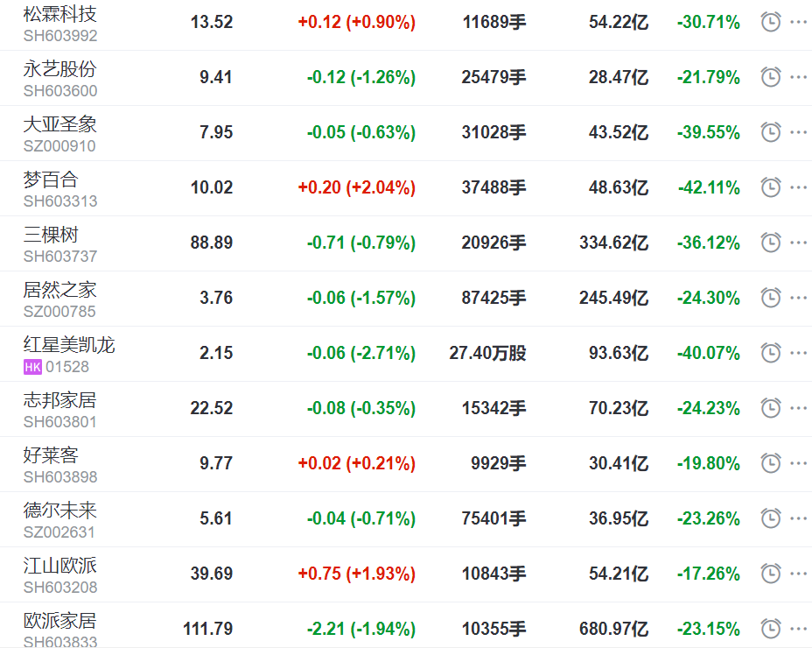Open stock page for 江山欧派
Image resolution: width=812 pixels, height=648 pixels.
60,566
